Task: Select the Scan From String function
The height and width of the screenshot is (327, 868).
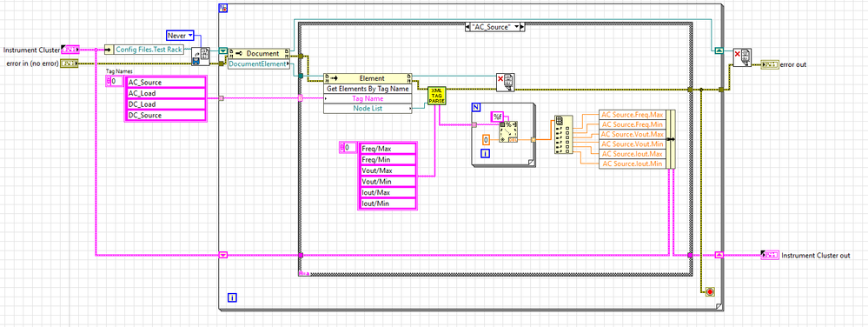Action: 508,133
